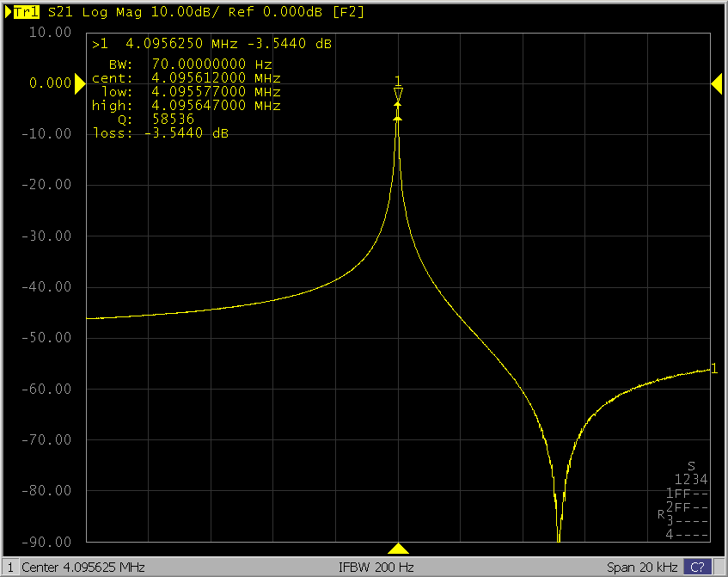Screen dimensions: 728x577
Task: Click the Center 4.095625 MHz field
Action: [x=83, y=568]
